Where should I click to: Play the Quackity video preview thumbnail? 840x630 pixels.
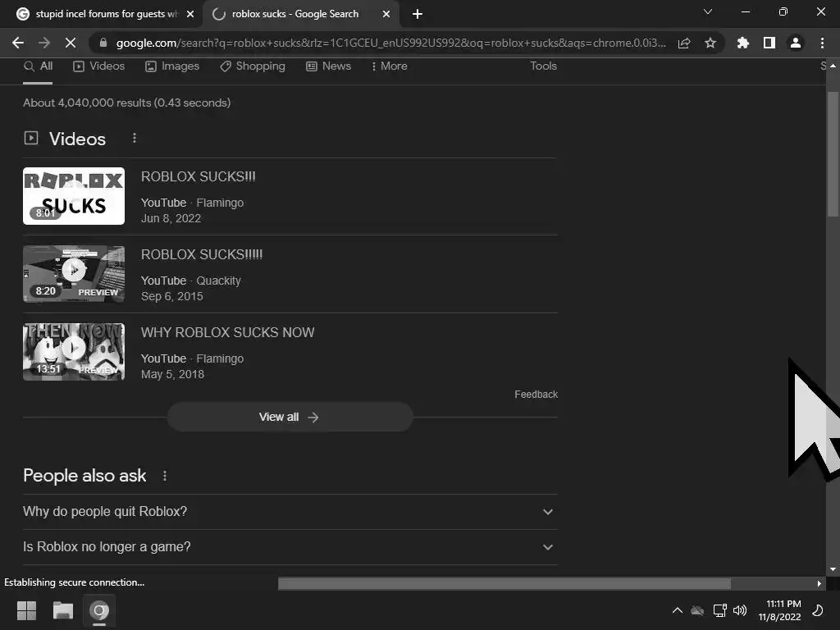click(74, 274)
